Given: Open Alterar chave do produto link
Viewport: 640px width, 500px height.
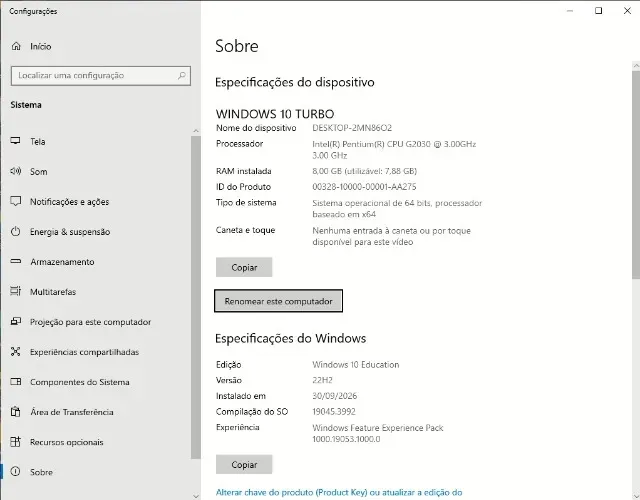Looking at the screenshot, I should click(339, 492).
